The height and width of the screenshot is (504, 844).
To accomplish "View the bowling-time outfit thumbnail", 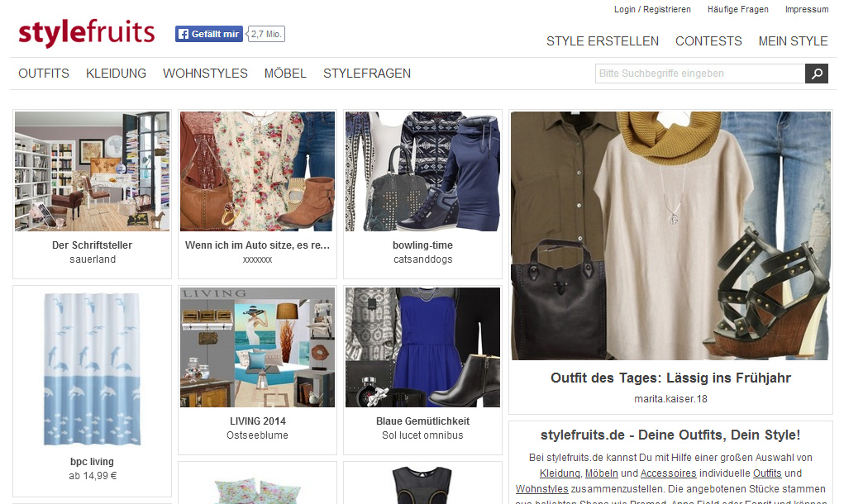I will pyautogui.click(x=422, y=171).
